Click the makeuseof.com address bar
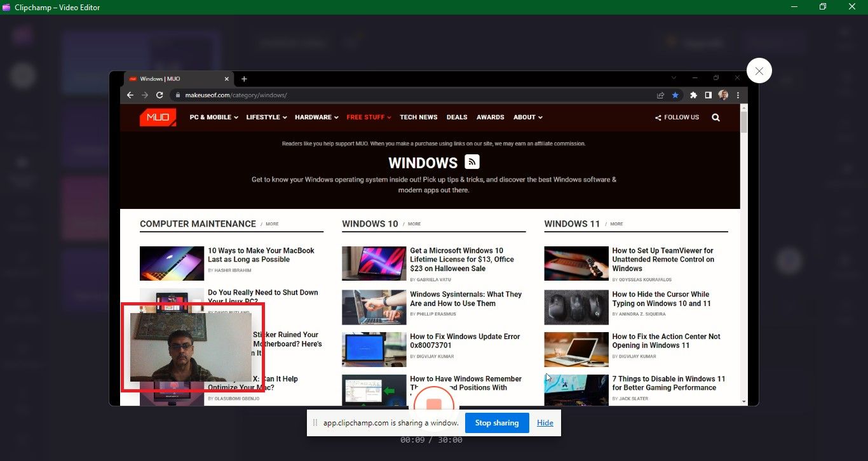The width and height of the screenshot is (868, 461). click(419, 95)
